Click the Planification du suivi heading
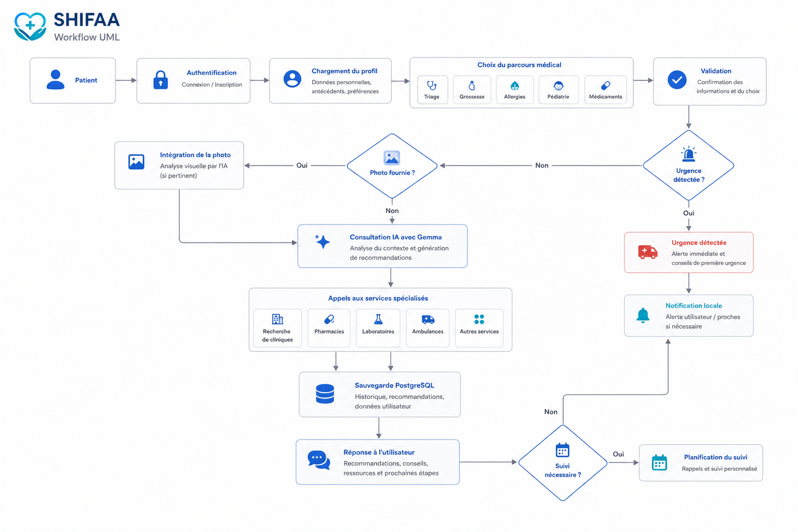 click(716, 457)
